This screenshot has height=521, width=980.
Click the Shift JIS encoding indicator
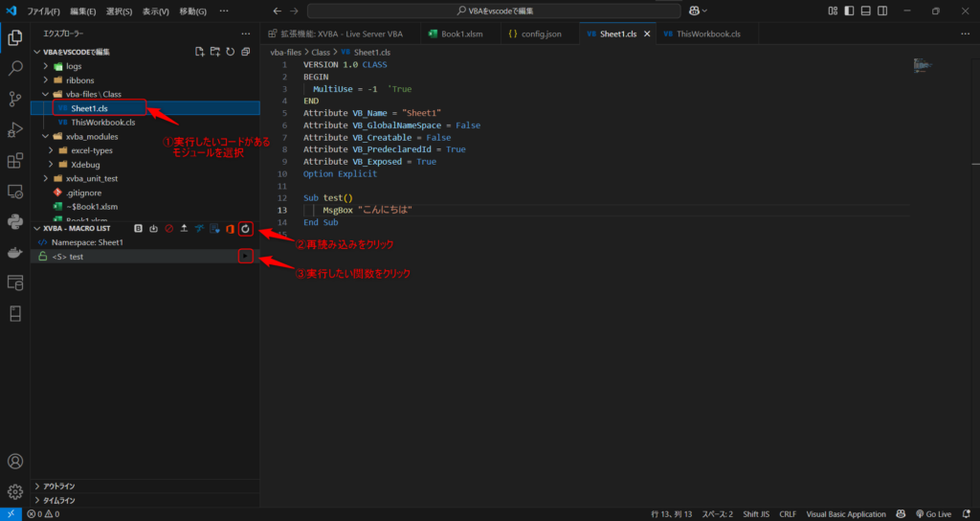coord(755,514)
